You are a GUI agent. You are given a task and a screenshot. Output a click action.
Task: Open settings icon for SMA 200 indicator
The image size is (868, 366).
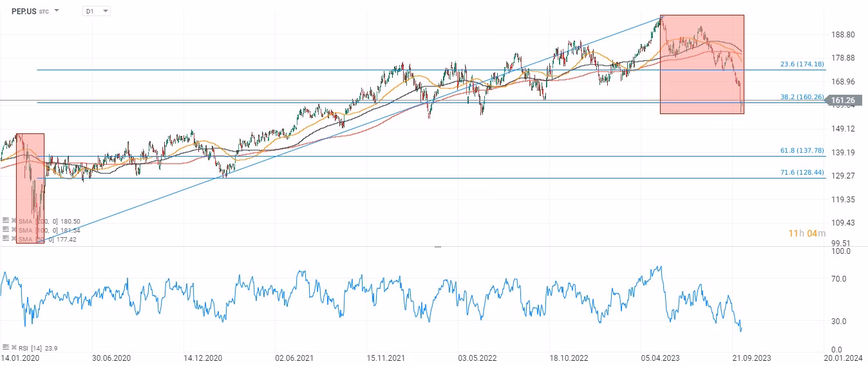point(6,220)
